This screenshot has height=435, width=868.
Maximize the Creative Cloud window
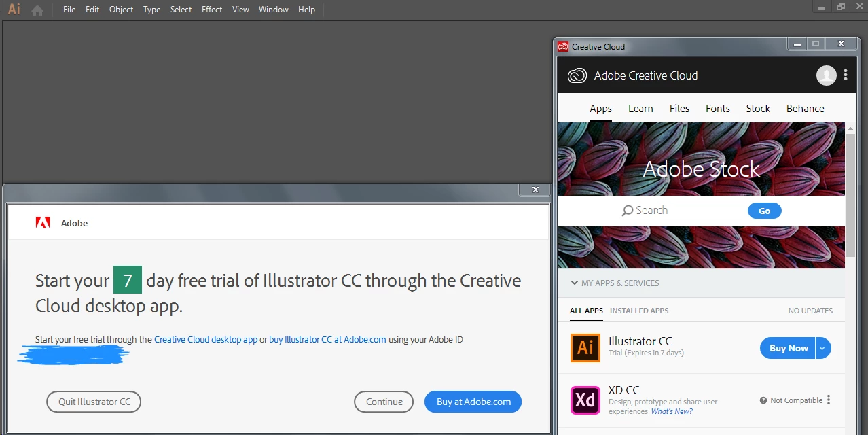pos(816,44)
